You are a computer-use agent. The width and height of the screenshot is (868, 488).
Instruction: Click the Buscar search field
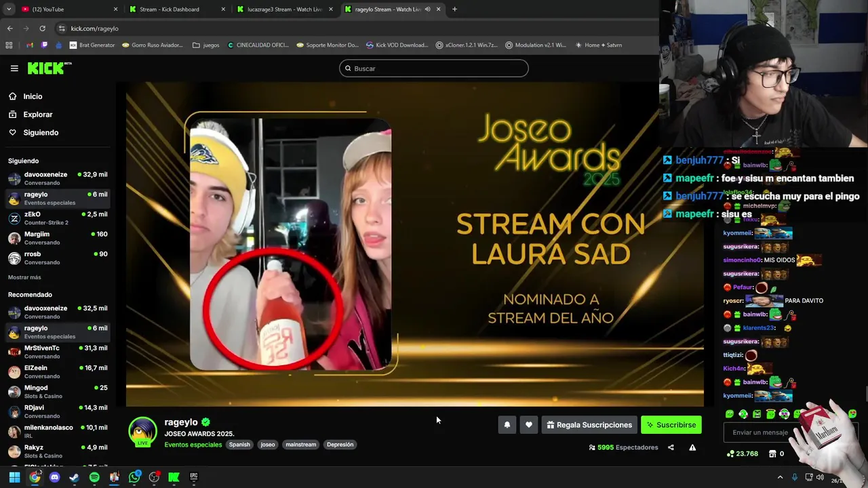434,68
